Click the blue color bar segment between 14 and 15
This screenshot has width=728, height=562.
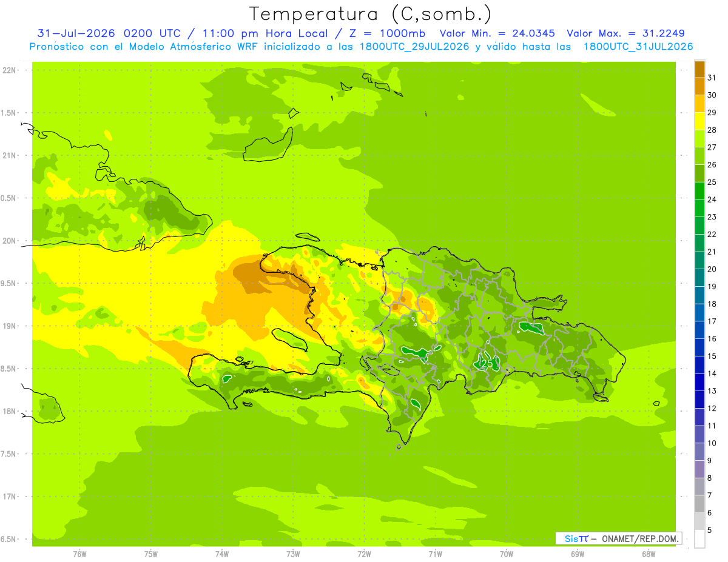click(x=699, y=365)
